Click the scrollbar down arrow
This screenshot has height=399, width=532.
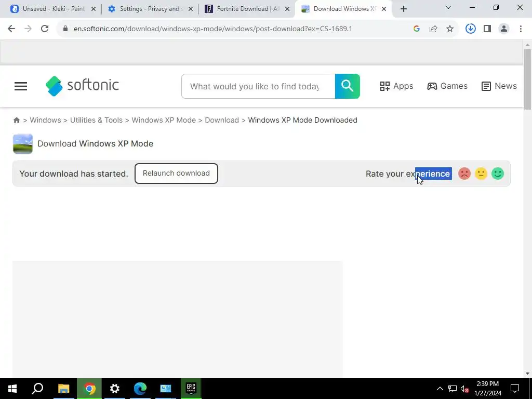(527, 374)
